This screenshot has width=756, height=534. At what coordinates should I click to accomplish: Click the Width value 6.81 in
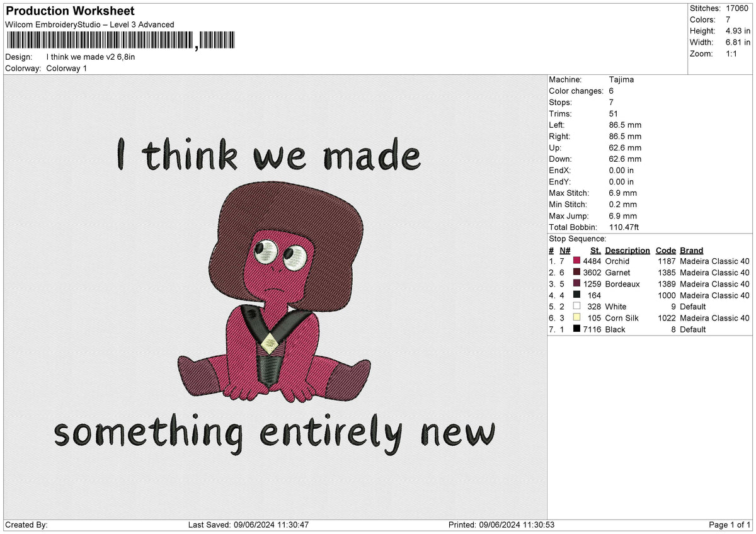click(738, 42)
